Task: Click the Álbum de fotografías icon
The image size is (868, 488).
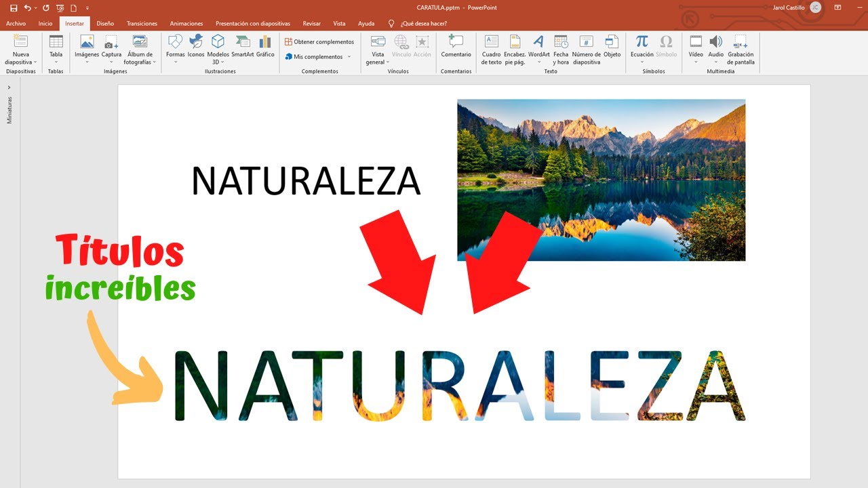Action: (140, 50)
